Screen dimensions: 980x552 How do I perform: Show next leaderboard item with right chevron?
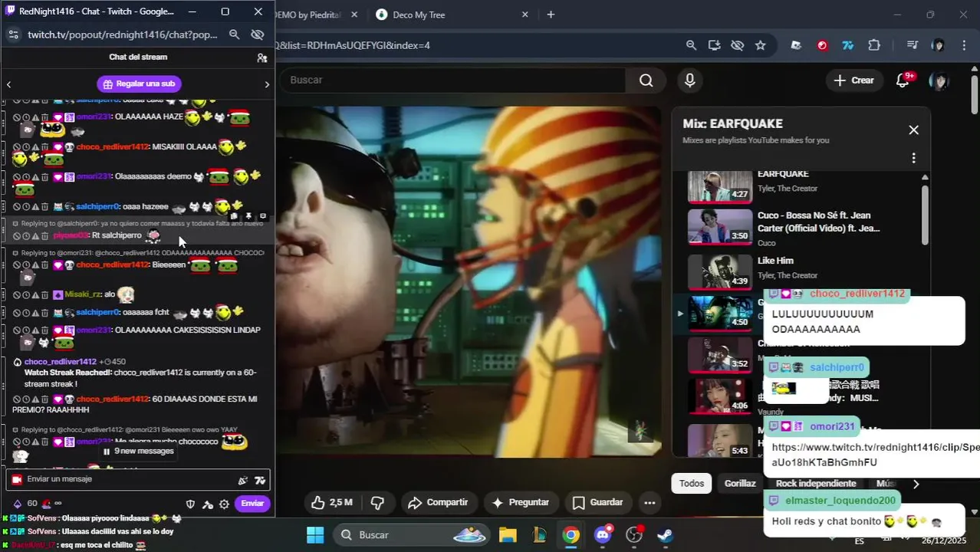point(267,84)
